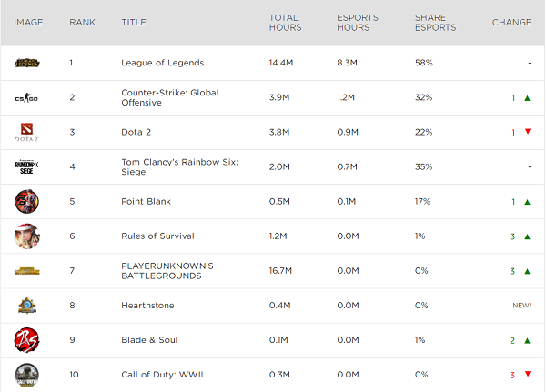This screenshot has width=546, height=392.
Task: Click the CHANGE column header
Action: 511,22
